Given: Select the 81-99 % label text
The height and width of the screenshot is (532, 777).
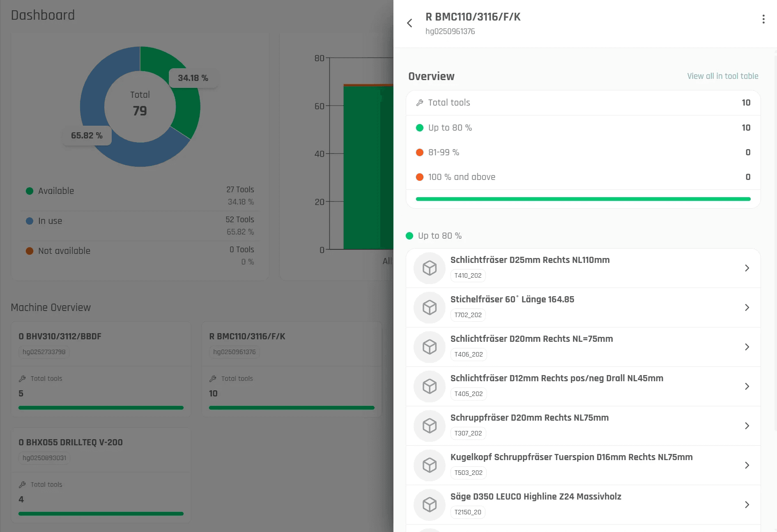Looking at the screenshot, I should 444,152.
